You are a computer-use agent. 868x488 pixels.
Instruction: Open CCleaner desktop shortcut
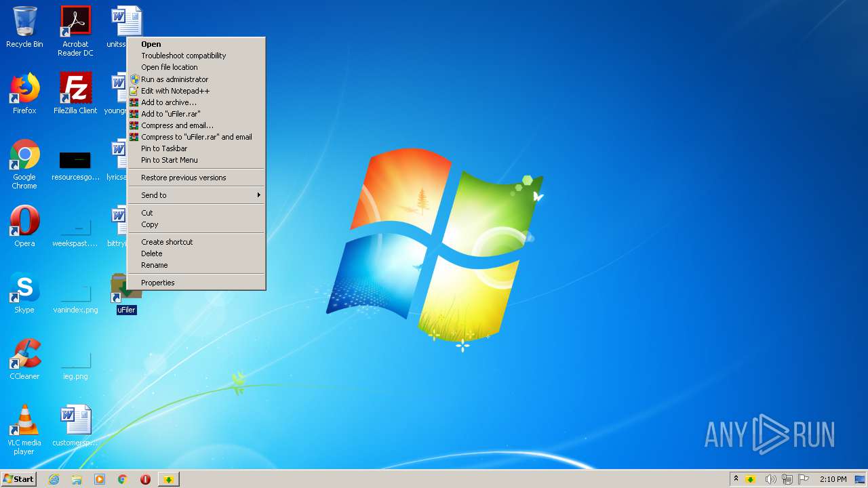24,359
